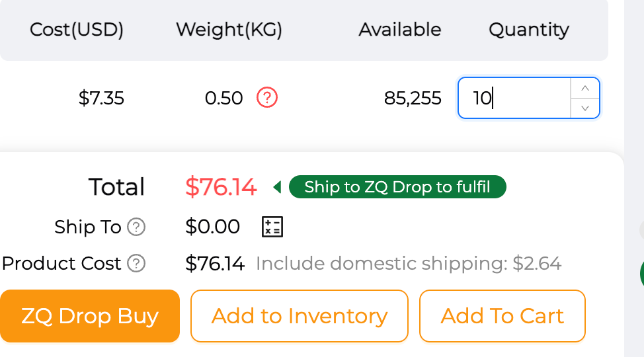
Task: Click the Include domestic shipping note
Action: click(408, 264)
